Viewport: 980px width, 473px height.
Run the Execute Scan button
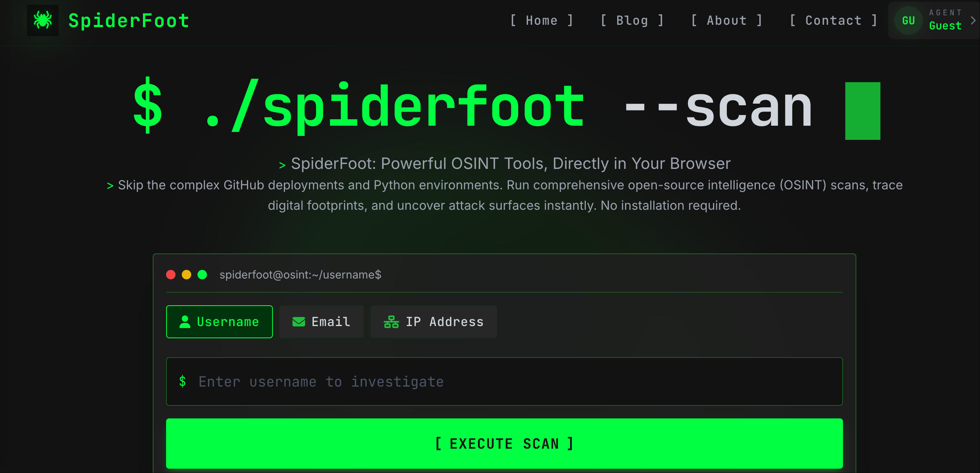[x=505, y=444]
